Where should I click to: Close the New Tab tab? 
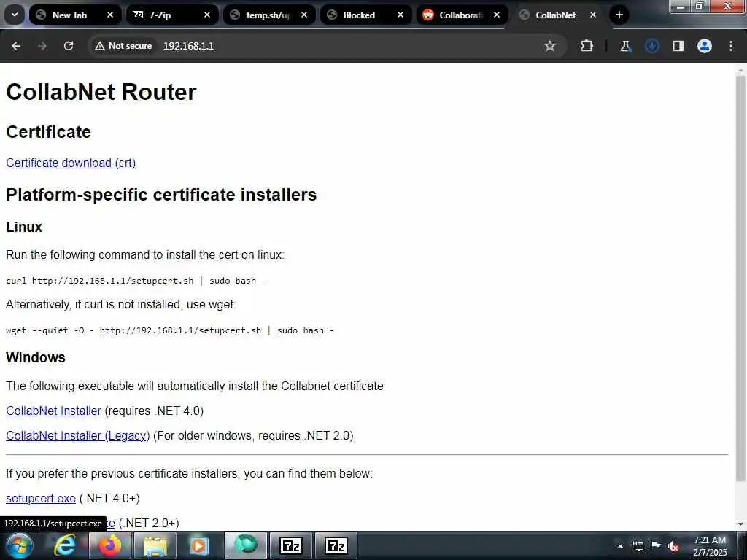click(x=110, y=15)
